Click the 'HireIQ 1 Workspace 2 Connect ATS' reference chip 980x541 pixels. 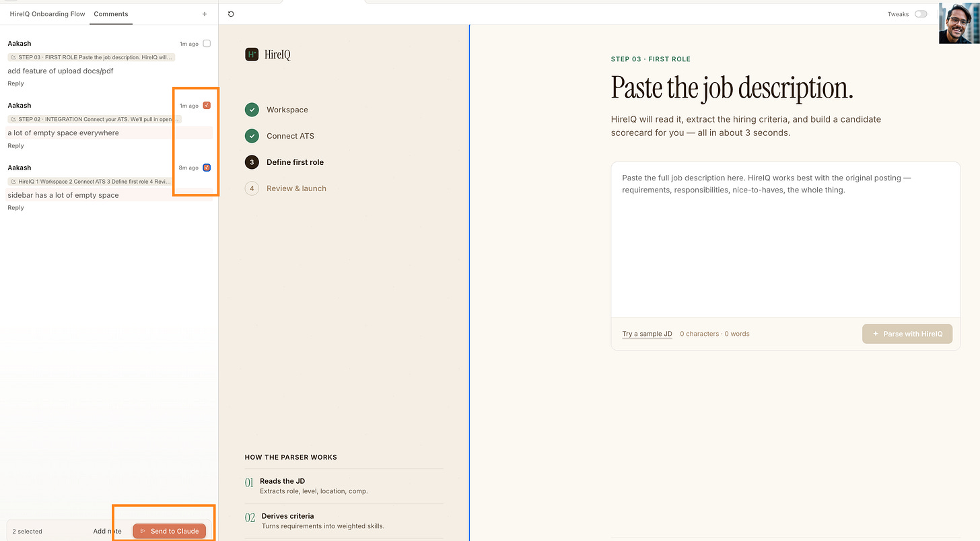pos(90,182)
